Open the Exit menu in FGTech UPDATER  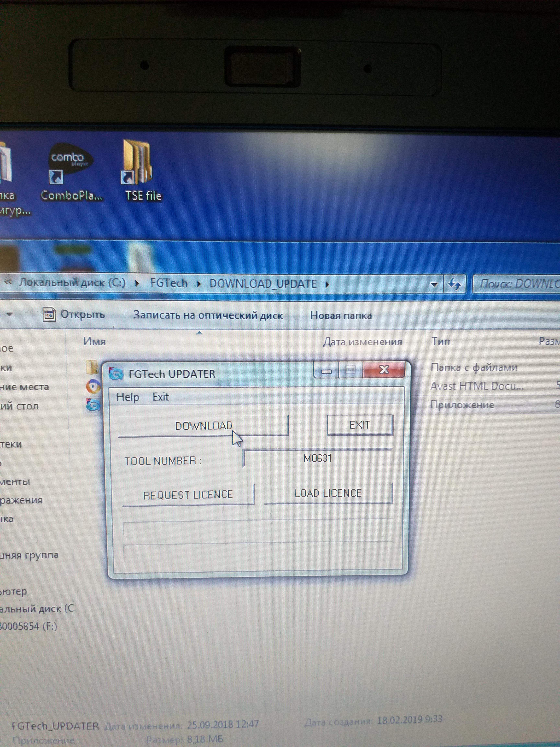pos(160,397)
